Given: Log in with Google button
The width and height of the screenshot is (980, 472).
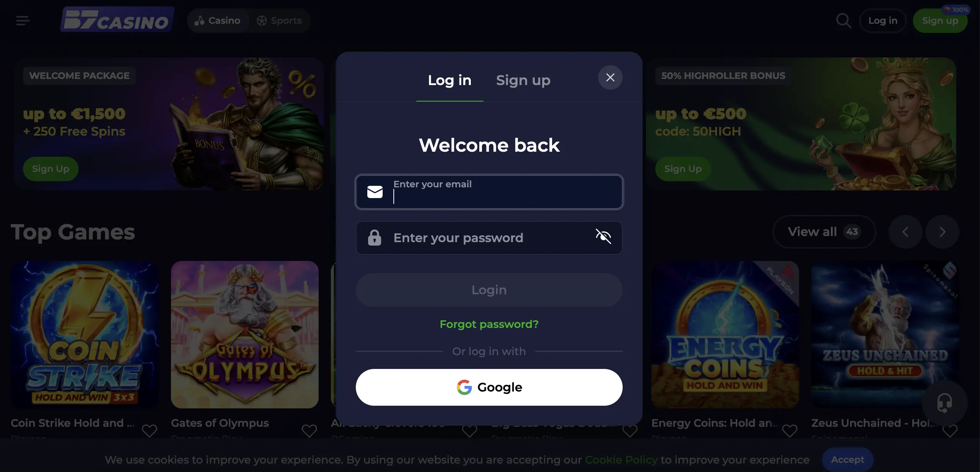Looking at the screenshot, I should pos(489,387).
